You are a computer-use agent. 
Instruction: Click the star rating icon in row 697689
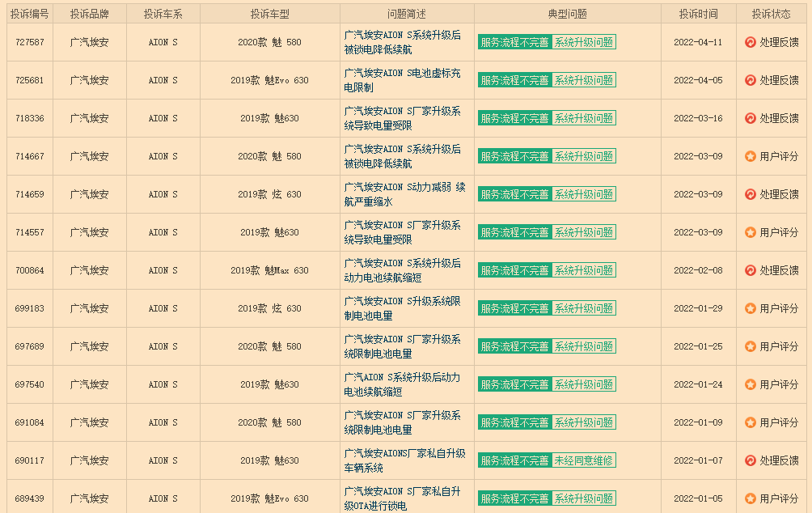tap(750, 346)
